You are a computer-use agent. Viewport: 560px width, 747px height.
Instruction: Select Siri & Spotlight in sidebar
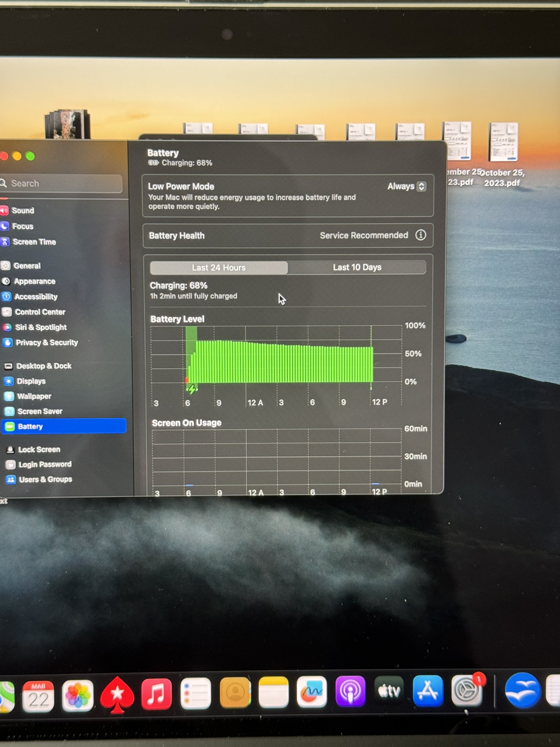point(41,327)
